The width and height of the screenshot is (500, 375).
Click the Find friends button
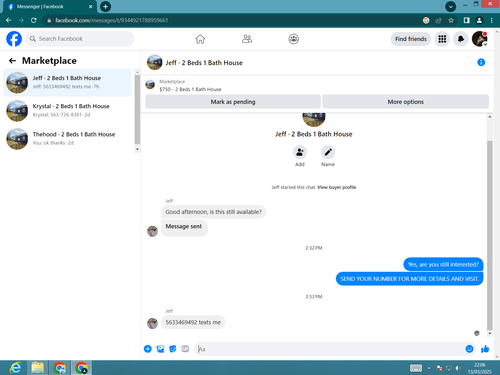click(x=411, y=39)
